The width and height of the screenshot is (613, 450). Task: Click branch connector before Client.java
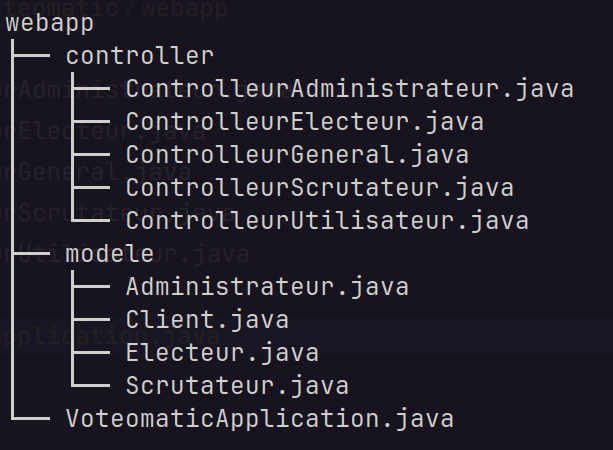click(91, 319)
